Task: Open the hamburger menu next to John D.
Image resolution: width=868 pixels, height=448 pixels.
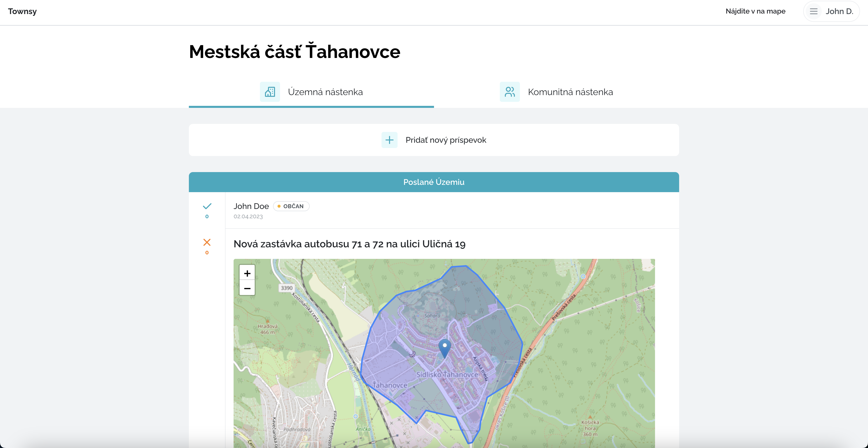Action: click(813, 12)
